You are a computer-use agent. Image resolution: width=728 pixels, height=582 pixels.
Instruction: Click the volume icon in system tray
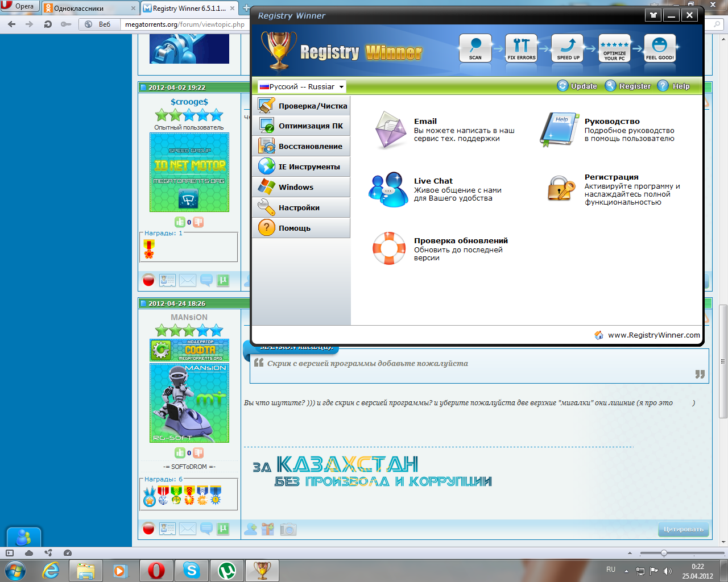[x=667, y=571]
